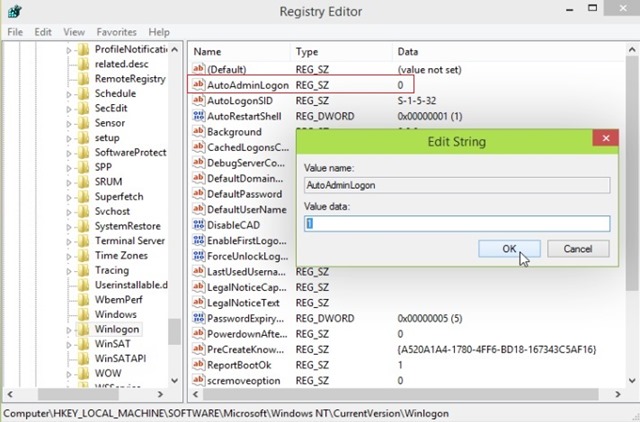The image size is (640, 422).
Task: Select the AutoAdminLogon string value icon
Action: click(198, 84)
